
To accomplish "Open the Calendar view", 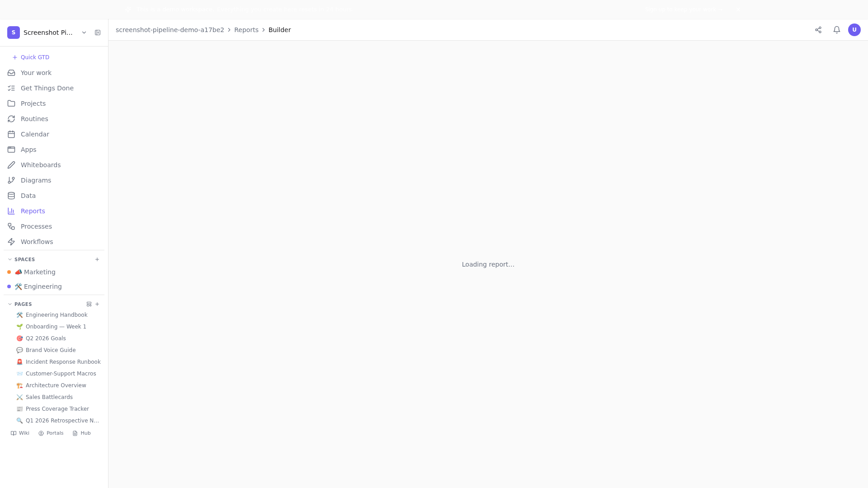I will coord(54,134).
